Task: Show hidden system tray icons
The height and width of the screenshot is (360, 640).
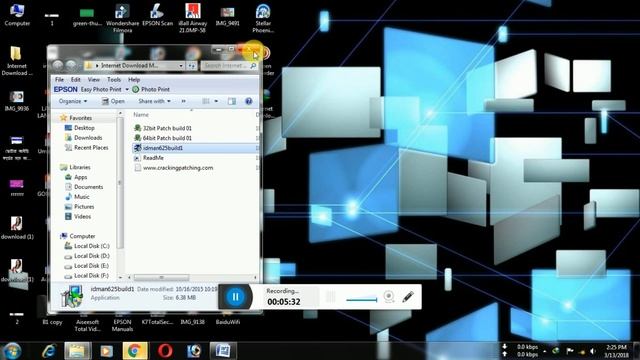Action: click(x=545, y=351)
